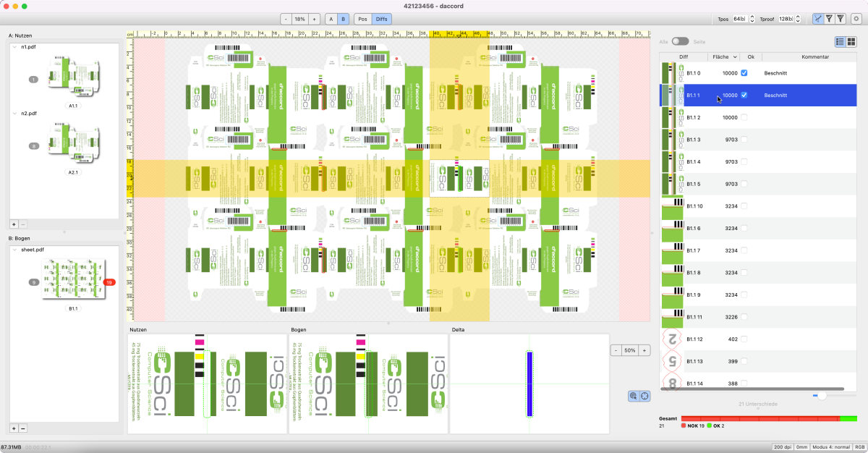The height and width of the screenshot is (453, 868).
Task: Select the B1.1 sheet thumbnail
Action: [73, 279]
